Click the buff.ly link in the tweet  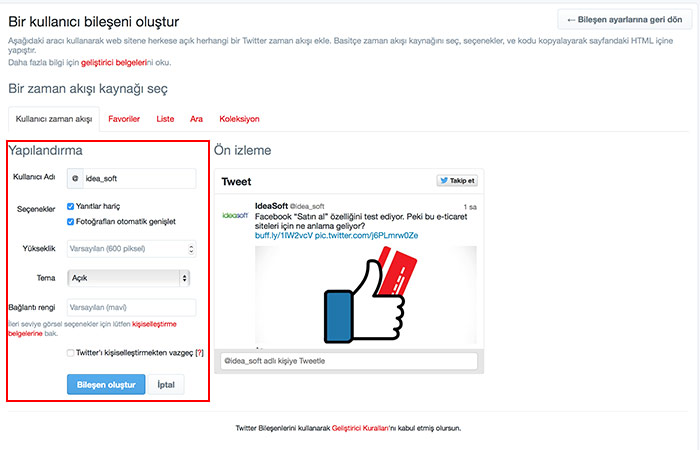point(284,236)
